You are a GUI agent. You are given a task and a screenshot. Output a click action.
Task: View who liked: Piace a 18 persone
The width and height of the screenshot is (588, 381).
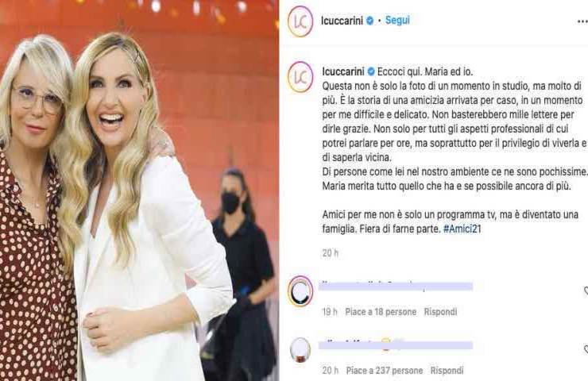coord(381,312)
